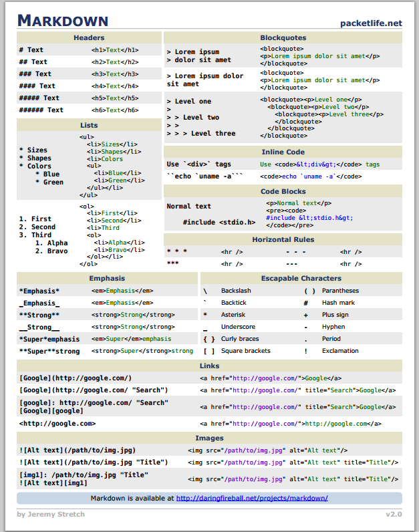Click the Backtick escapable character label

pyautogui.click(x=234, y=302)
